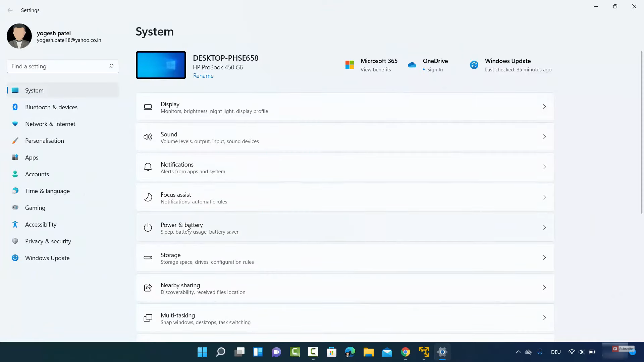Click the Power & battery icon
Screen dimensions: 644x362
pyautogui.click(x=148, y=228)
